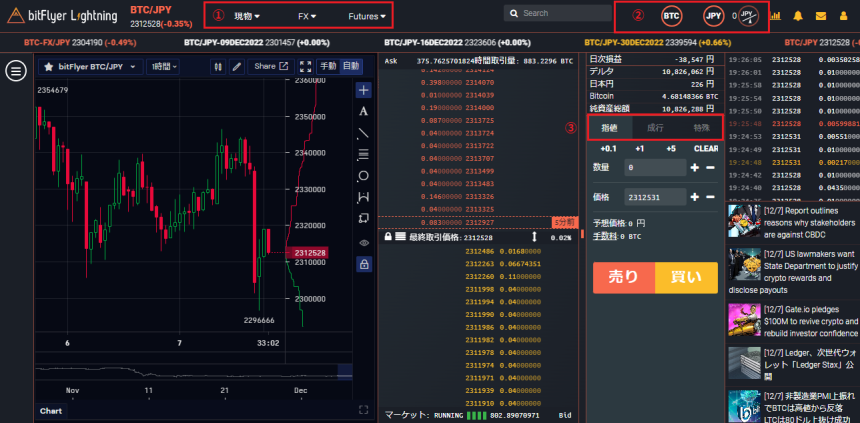The image size is (860, 423).
Task: Open the JPY wallet icon
Action: click(x=714, y=16)
